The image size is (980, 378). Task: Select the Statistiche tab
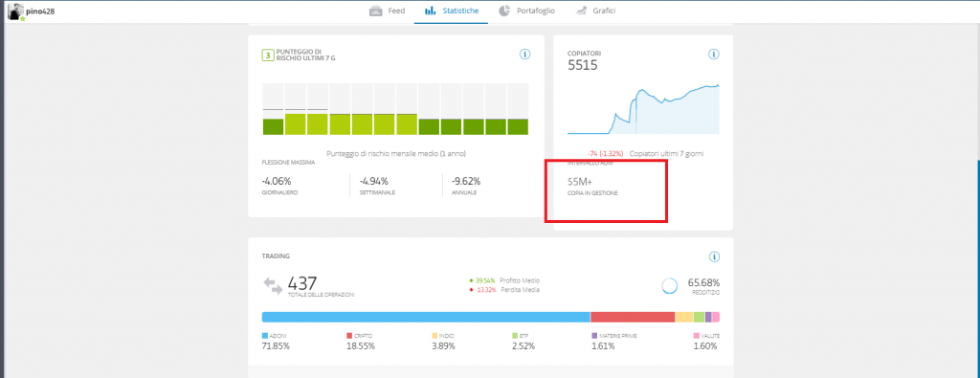click(x=452, y=11)
